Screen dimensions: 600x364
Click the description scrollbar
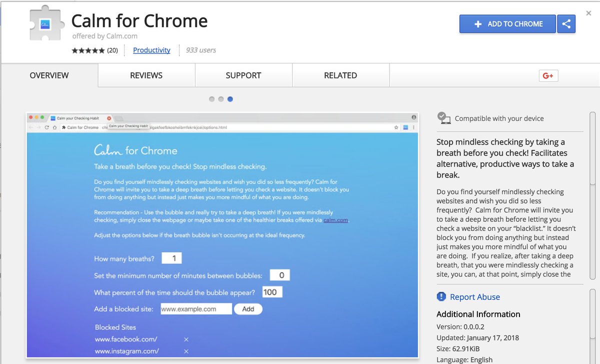click(592, 195)
